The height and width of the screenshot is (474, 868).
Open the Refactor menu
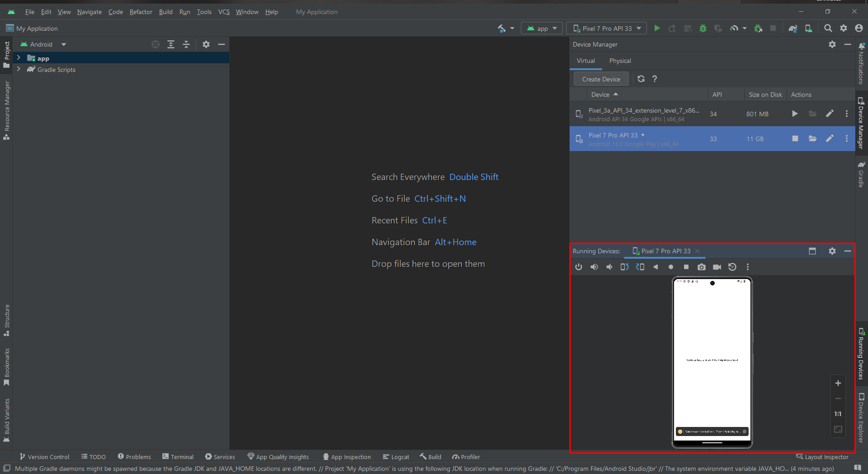(141, 12)
